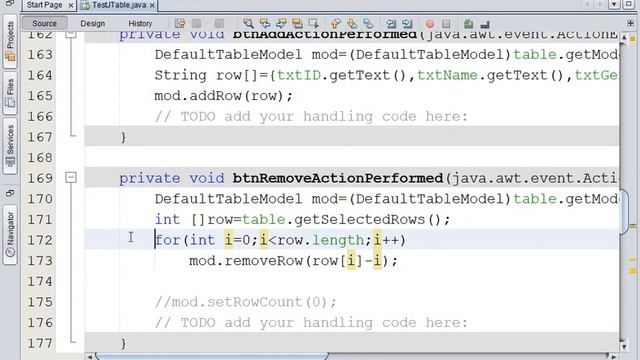Open the documents list dropdown arrow
The width and height of the screenshot is (640, 360).
coord(614,4)
